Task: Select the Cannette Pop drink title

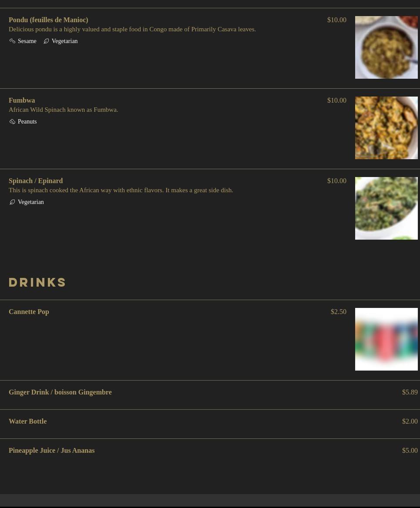Action: click(29, 312)
